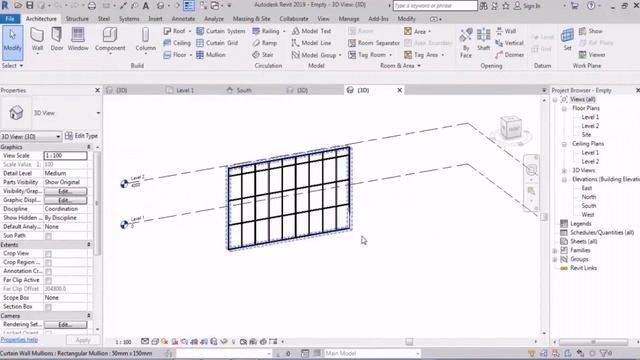Enable the Section Box checkbox
640x360 pixels.
click(48, 307)
